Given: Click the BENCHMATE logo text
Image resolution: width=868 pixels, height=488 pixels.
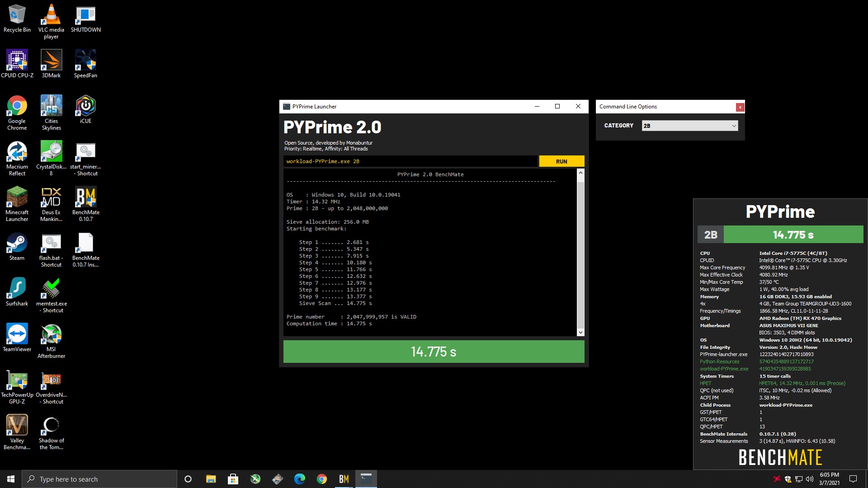Looking at the screenshot, I should (x=780, y=457).
